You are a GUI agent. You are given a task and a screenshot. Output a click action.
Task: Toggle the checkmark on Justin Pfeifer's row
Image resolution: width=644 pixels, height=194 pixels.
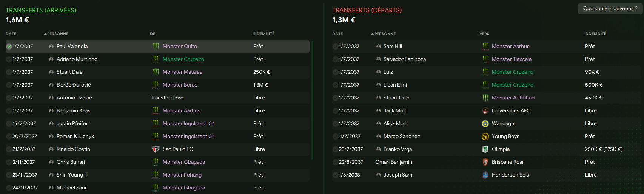9,124
